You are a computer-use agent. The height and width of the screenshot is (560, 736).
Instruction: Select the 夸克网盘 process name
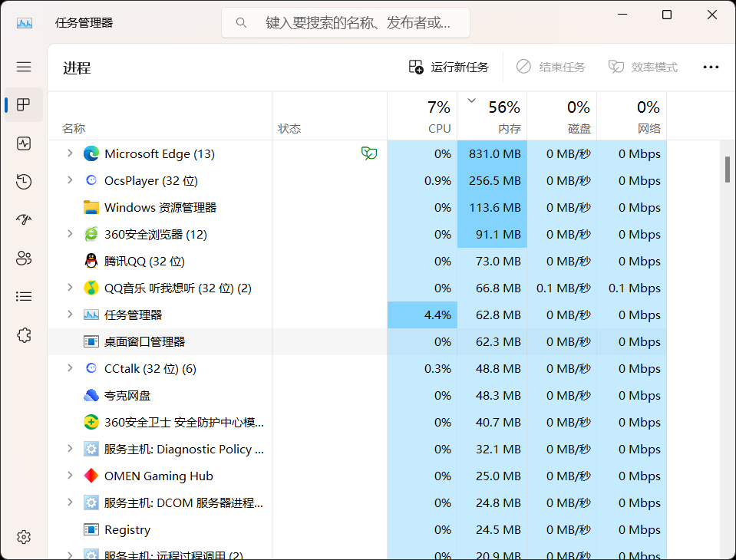click(127, 395)
